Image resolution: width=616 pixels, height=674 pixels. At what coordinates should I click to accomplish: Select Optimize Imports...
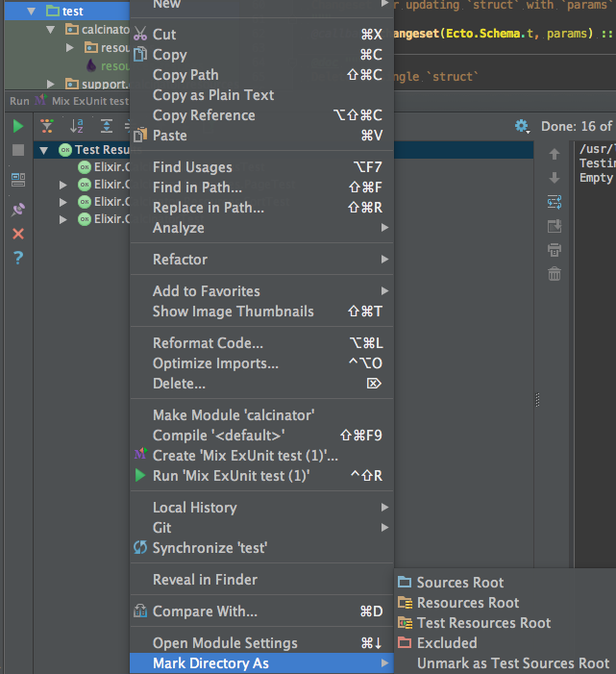tap(262, 363)
